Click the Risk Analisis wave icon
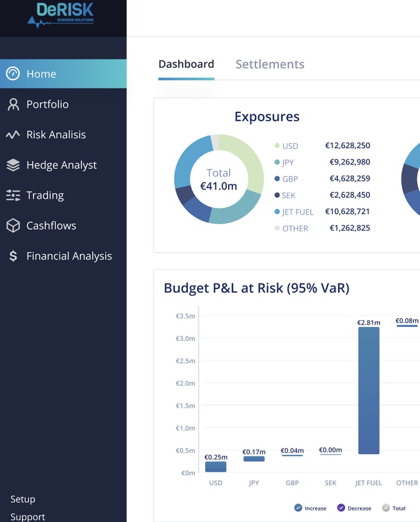 pyautogui.click(x=13, y=134)
